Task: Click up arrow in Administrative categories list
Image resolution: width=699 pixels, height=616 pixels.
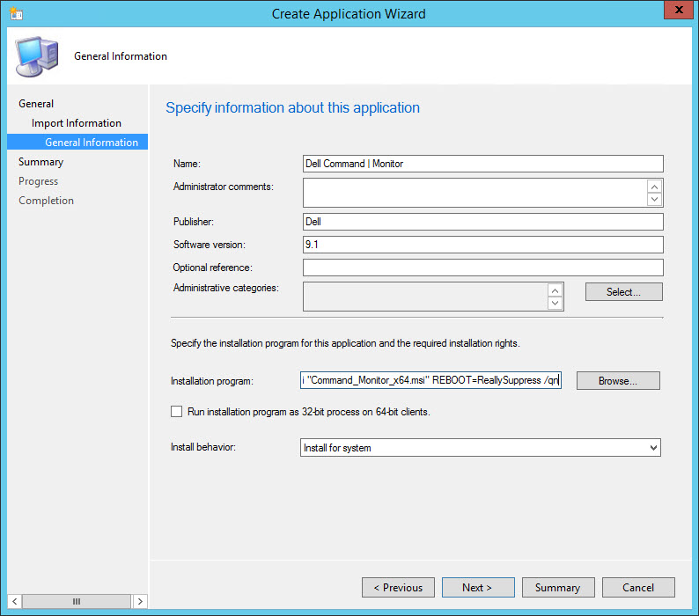Action: click(555, 290)
